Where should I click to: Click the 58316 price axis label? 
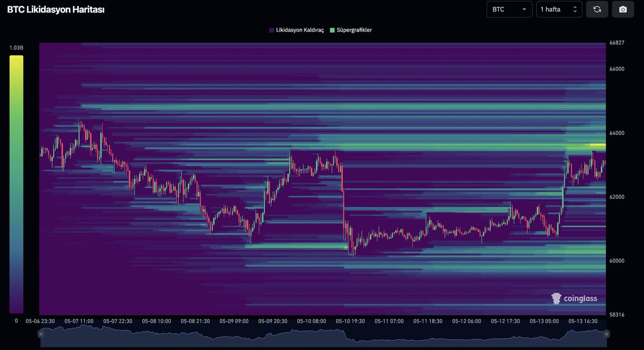tap(616, 315)
